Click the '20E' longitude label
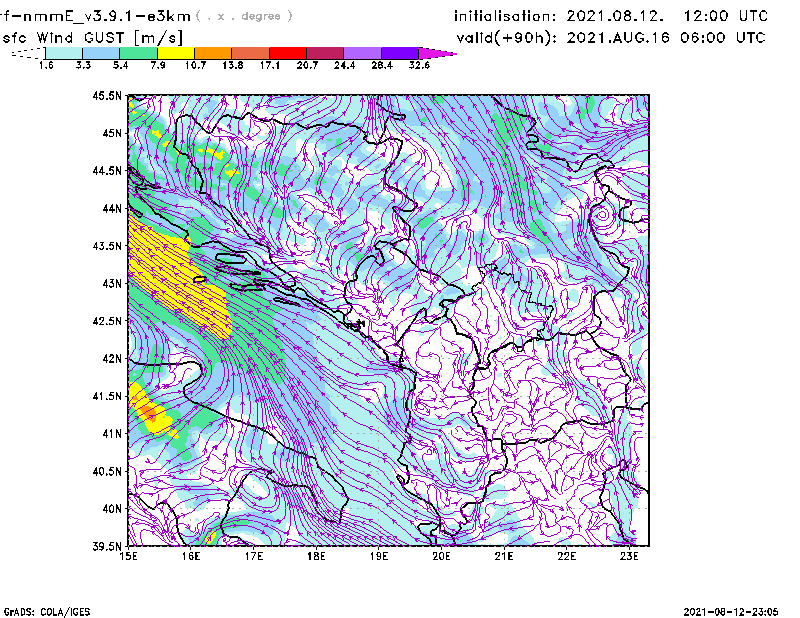The width and height of the screenshot is (800, 618). (x=441, y=556)
